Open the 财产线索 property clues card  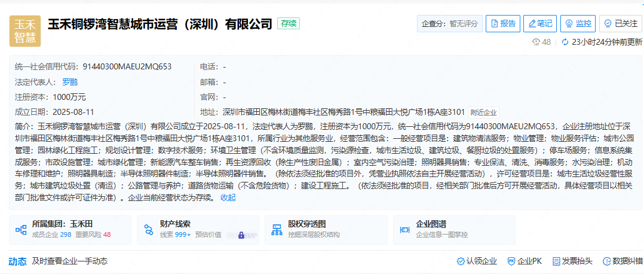198,229
